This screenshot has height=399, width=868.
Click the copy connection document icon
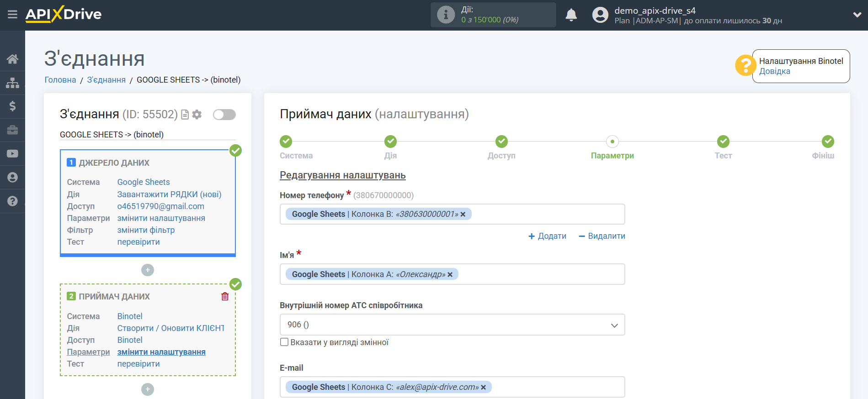pos(185,115)
